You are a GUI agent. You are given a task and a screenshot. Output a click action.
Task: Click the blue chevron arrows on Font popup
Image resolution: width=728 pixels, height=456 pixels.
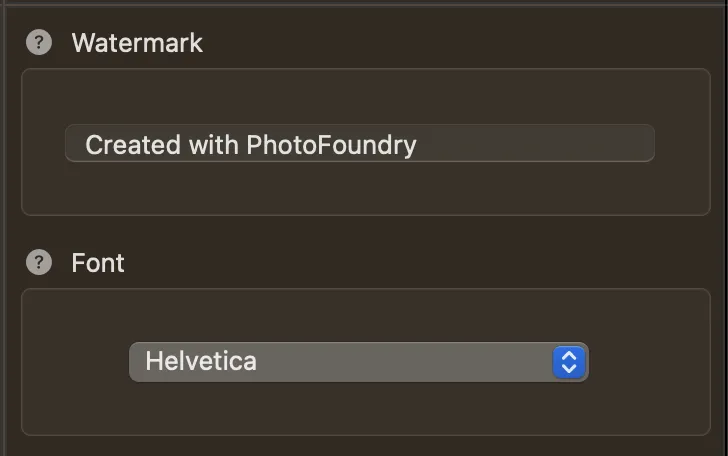coord(568,362)
